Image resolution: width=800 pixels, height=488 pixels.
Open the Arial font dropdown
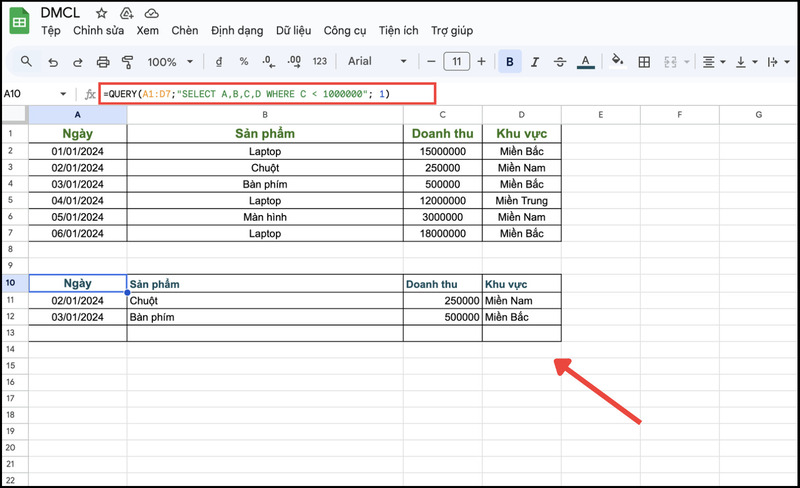click(x=382, y=62)
